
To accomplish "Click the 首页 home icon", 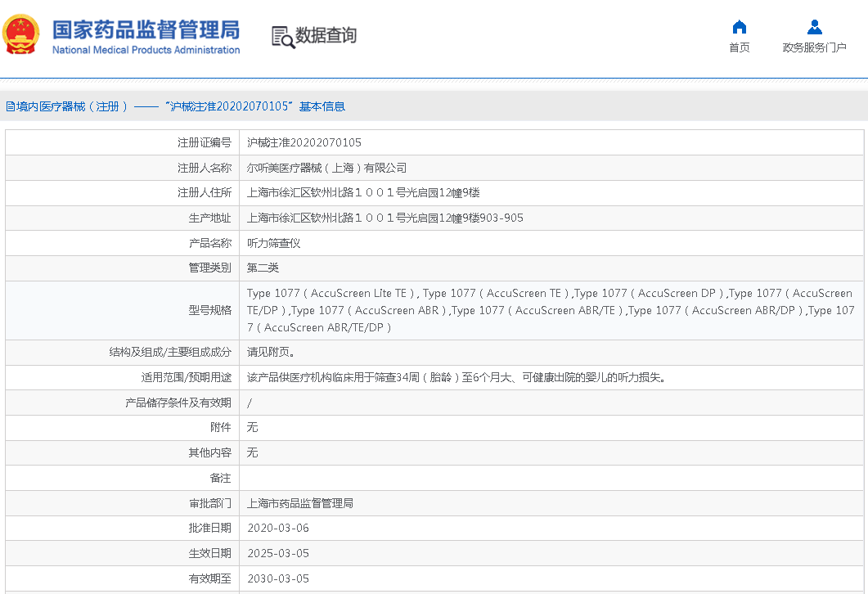I will tap(739, 27).
